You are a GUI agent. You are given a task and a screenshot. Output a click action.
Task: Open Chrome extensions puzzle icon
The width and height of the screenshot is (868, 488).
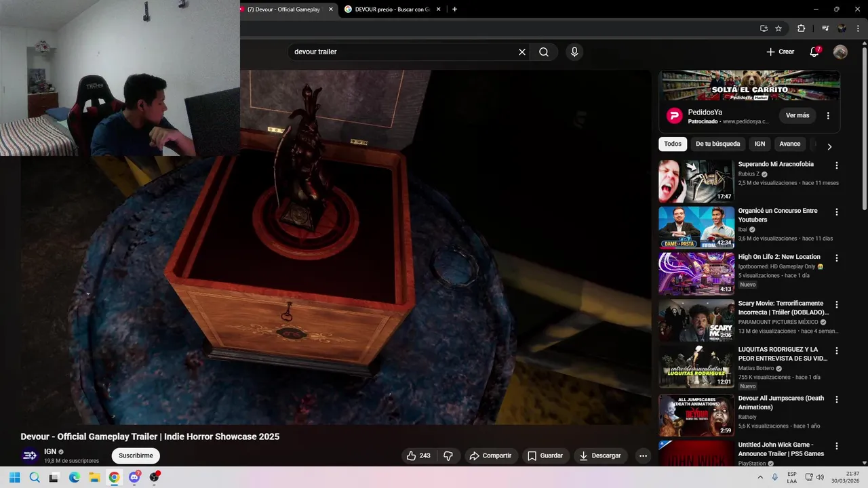click(x=801, y=28)
